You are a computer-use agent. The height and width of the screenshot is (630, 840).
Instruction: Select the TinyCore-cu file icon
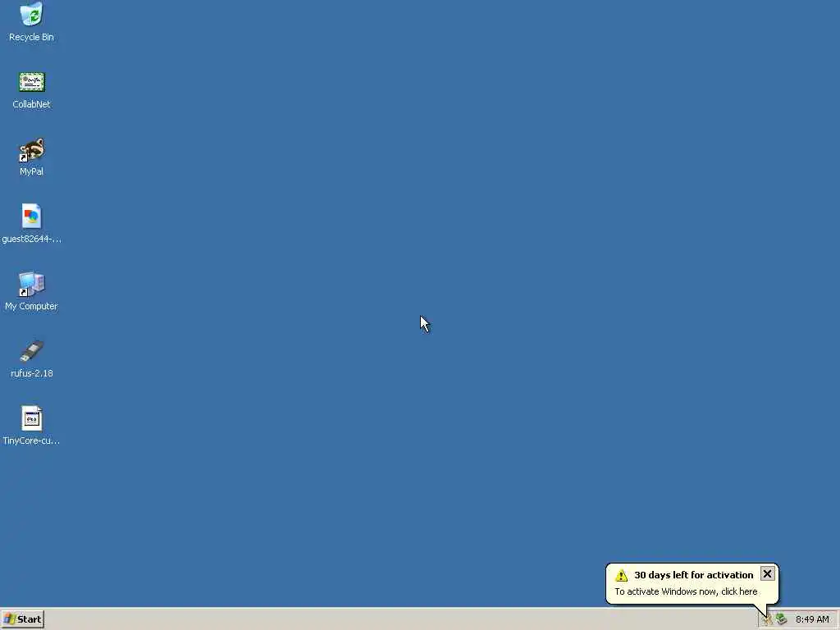(32, 418)
